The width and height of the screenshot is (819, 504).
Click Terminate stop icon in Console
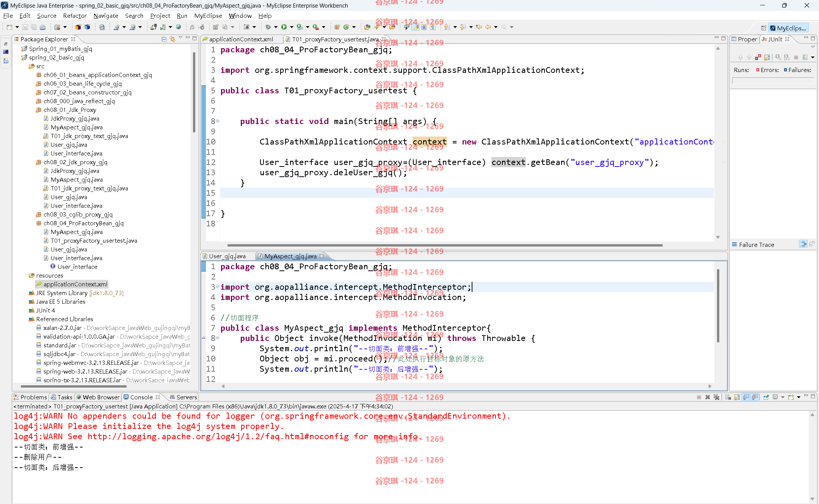(699, 397)
